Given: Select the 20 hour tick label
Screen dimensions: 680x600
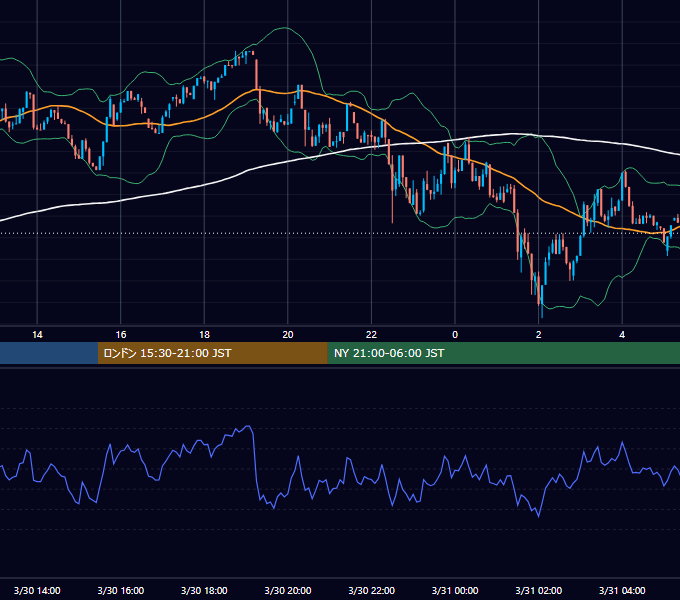Looking at the screenshot, I should (x=288, y=335).
